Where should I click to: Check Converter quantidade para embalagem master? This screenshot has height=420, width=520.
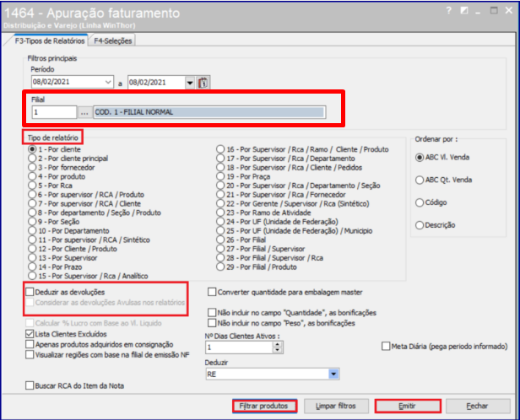coord(213,292)
